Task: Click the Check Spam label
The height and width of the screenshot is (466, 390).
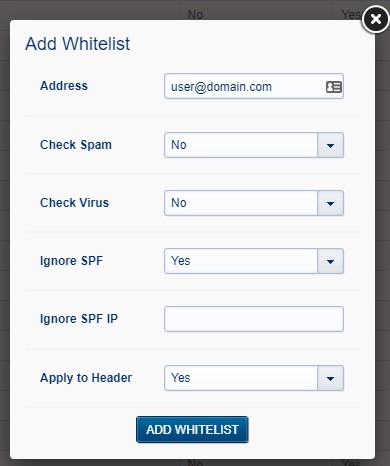Action: (x=76, y=145)
